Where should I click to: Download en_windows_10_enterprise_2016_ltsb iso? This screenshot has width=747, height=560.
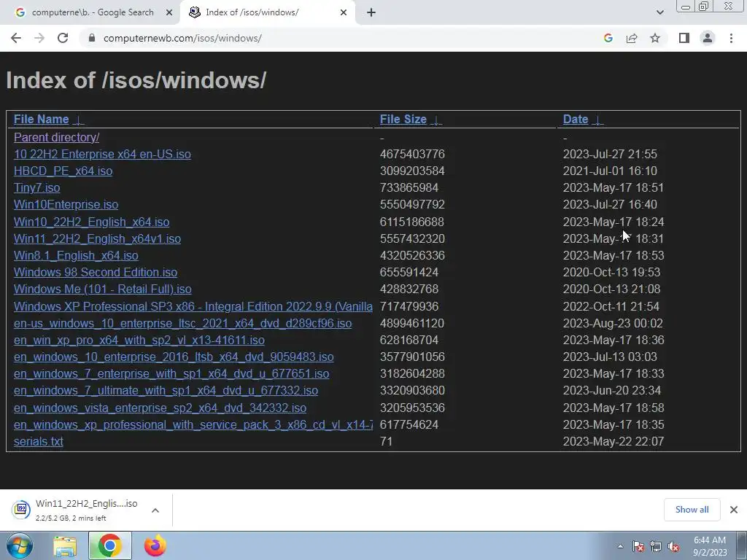point(174,357)
